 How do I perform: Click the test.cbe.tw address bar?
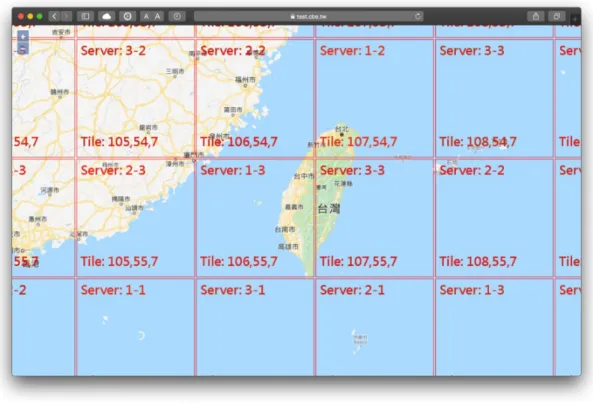[x=309, y=16]
